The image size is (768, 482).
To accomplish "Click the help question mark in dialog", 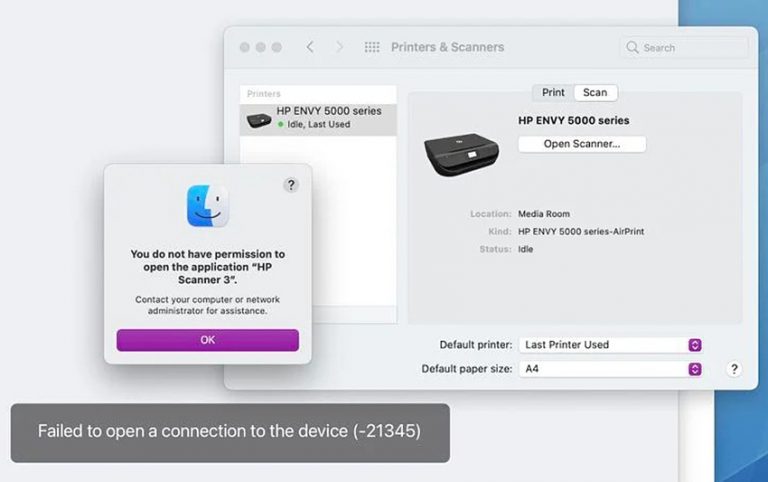I will (291, 185).
